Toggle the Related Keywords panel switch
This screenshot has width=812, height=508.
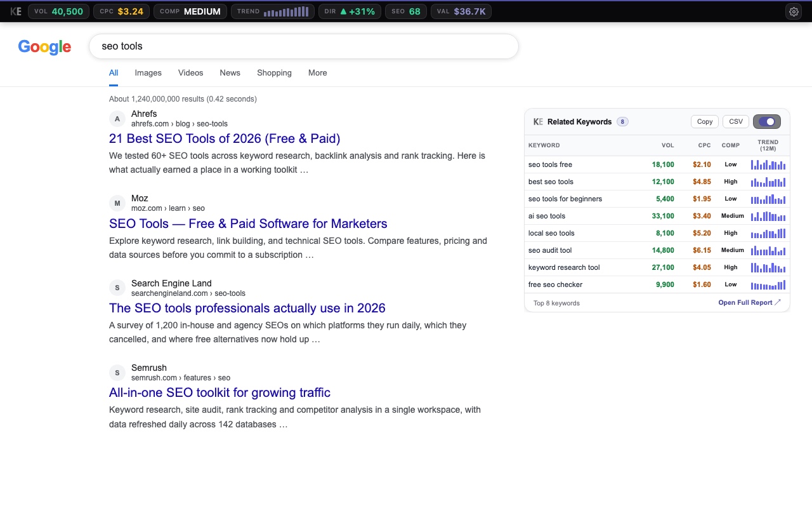coord(767,121)
